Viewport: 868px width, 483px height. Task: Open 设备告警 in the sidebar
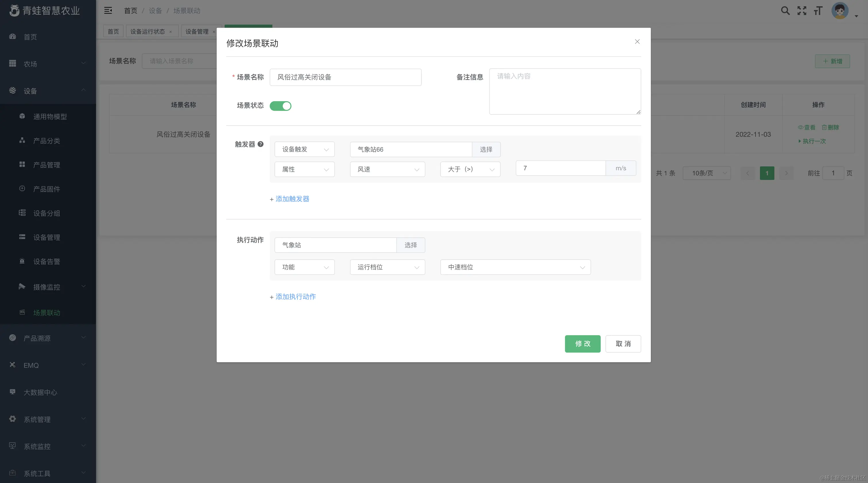tap(46, 261)
